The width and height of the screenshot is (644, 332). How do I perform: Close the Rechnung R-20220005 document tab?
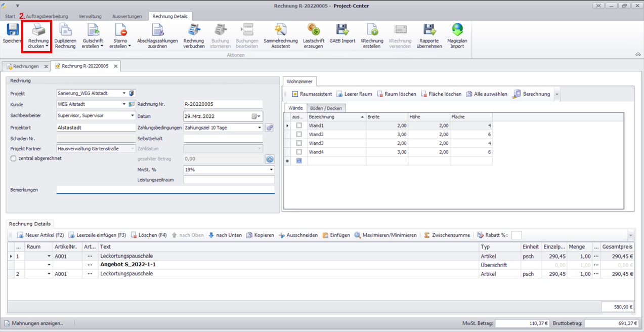pyautogui.click(x=115, y=66)
